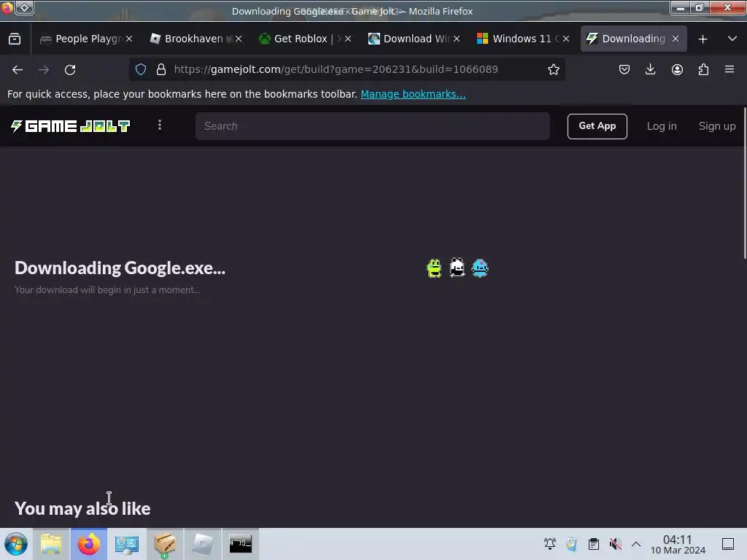
Task: Open the Firefox downloads panel
Action: click(x=650, y=69)
